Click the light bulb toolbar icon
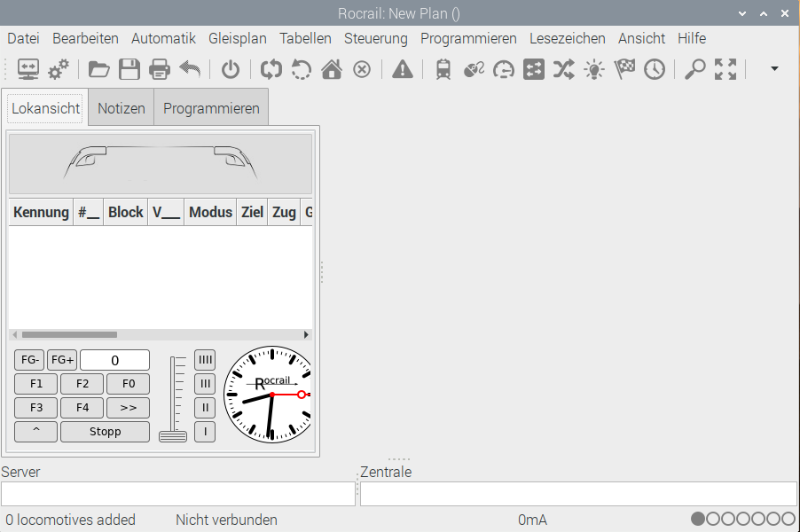 click(593, 69)
